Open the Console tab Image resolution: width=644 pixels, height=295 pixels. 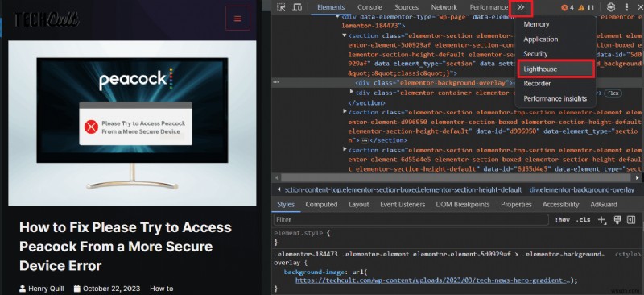pos(369,7)
